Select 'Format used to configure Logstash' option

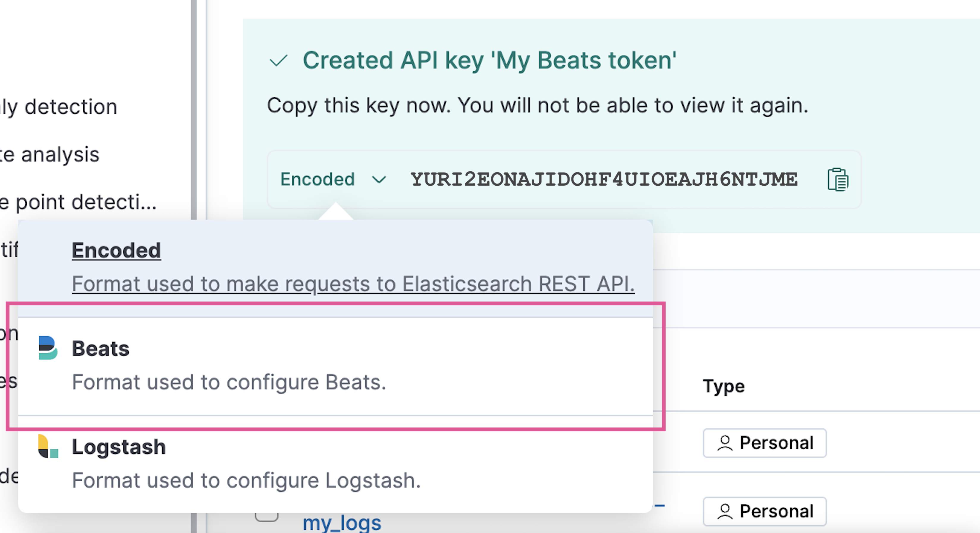point(246,480)
